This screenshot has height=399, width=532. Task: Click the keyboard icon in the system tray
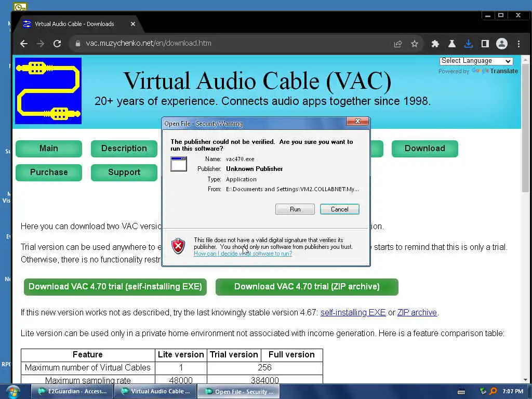(x=461, y=392)
